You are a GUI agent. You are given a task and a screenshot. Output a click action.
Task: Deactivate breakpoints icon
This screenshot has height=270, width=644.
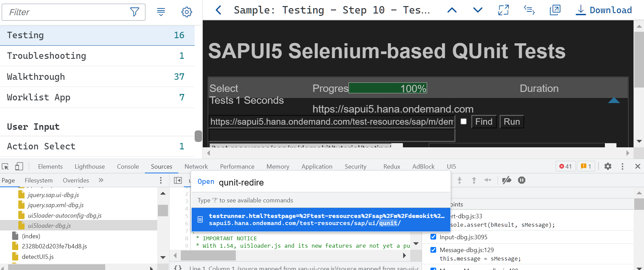click(507, 180)
